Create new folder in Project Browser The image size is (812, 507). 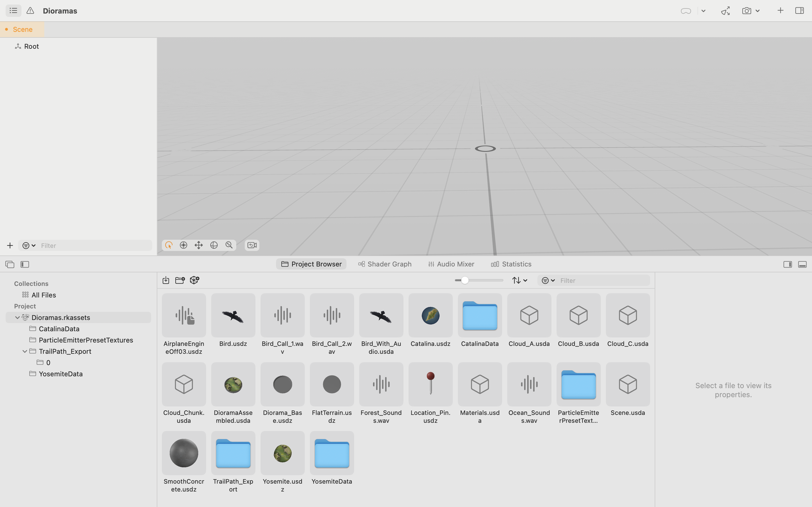(180, 280)
